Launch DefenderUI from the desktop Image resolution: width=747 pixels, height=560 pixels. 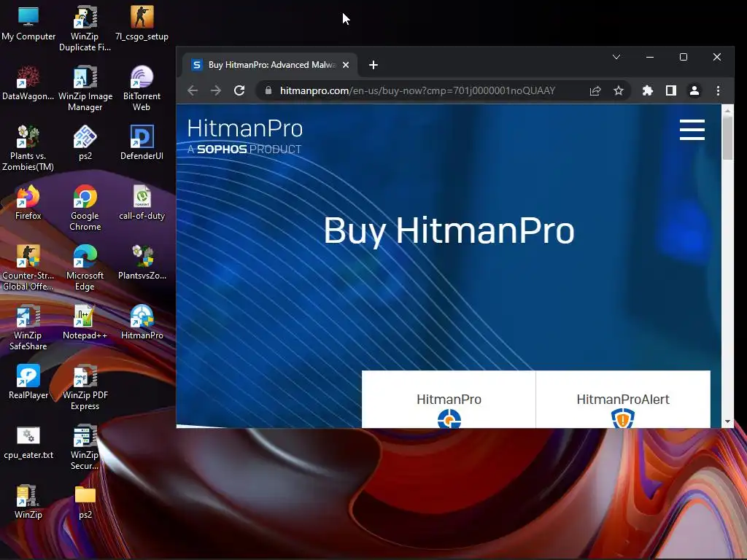coord(142,143)
